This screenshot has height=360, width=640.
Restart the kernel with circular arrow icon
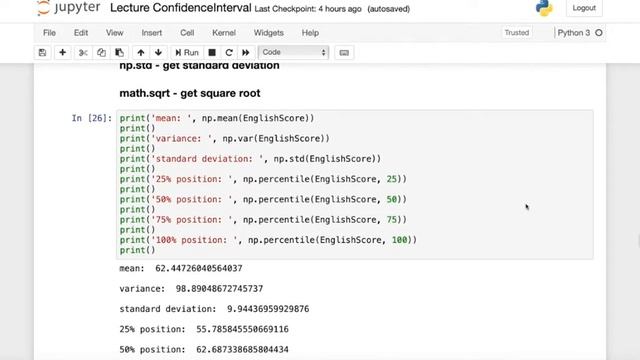(x=229, y=53)
